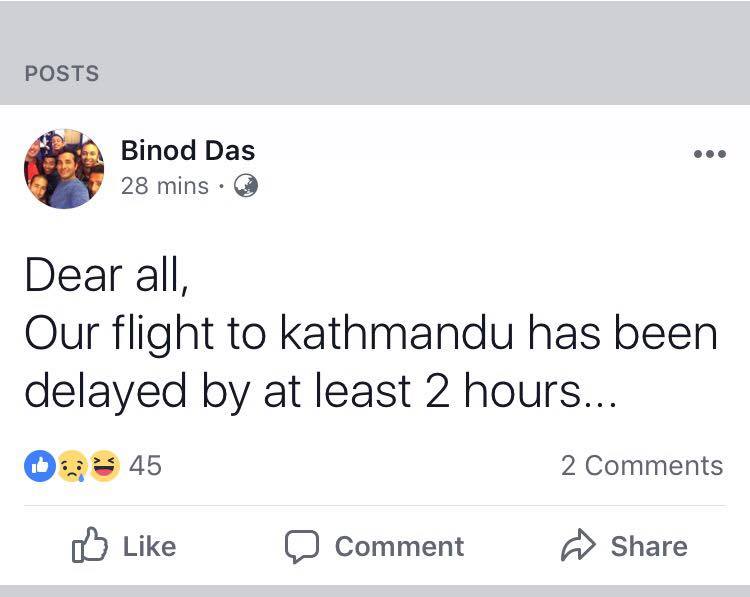Click the "delayed by at least 2 hours" line

[320, 392]
